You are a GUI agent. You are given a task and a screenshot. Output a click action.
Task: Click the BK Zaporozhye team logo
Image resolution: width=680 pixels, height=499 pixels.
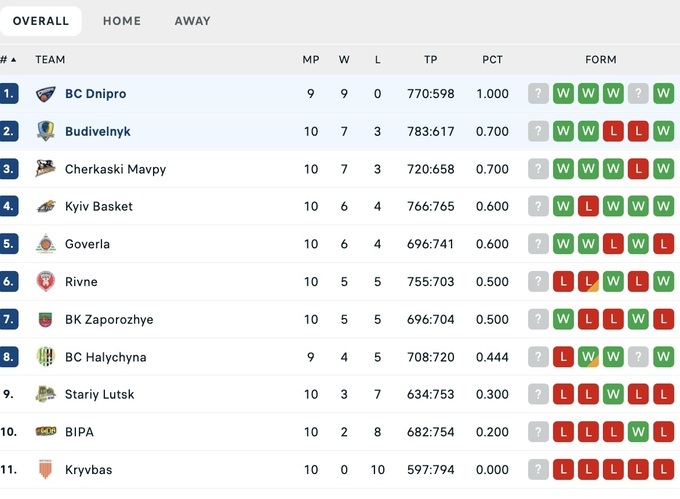click(46, 320)
